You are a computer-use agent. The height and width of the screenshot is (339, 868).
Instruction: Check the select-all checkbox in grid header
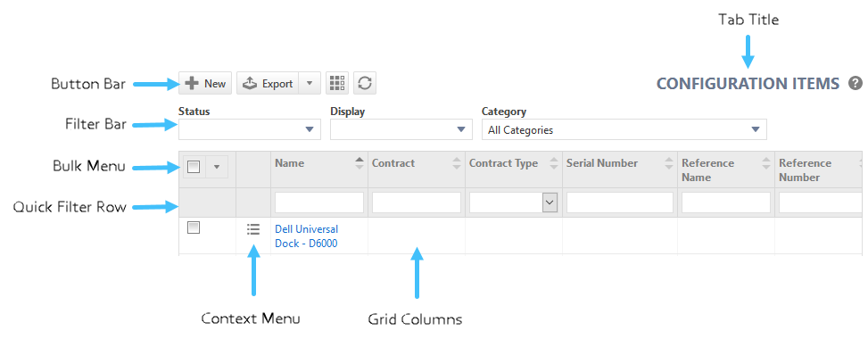tap(194, 167)
